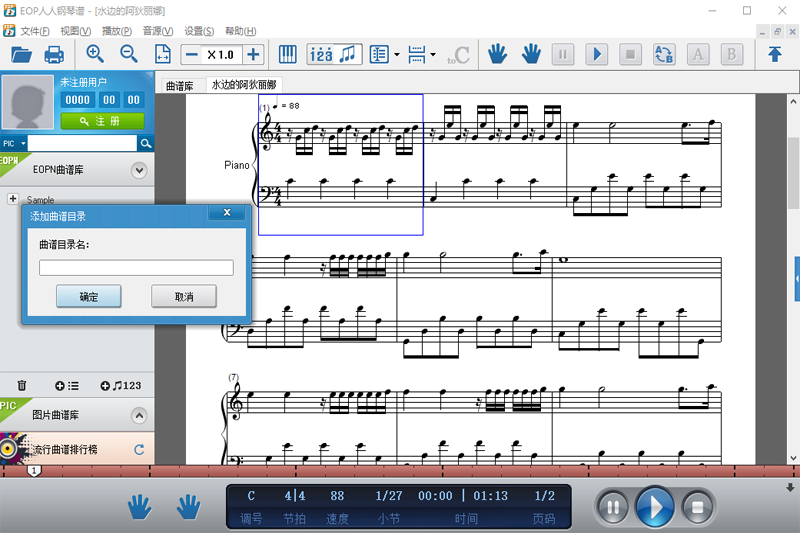The width and height of the screenshot is (800, 533).
Task: Expand the right side panel handle
Action: (x=797, y=279)
